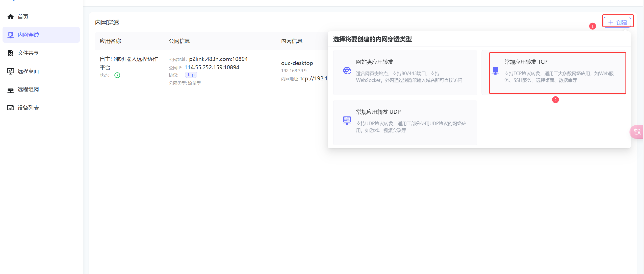The height and width of the screenshot is (274, 644).
Task: Open public address p2link.483n.com:10894
Action: 218,59
